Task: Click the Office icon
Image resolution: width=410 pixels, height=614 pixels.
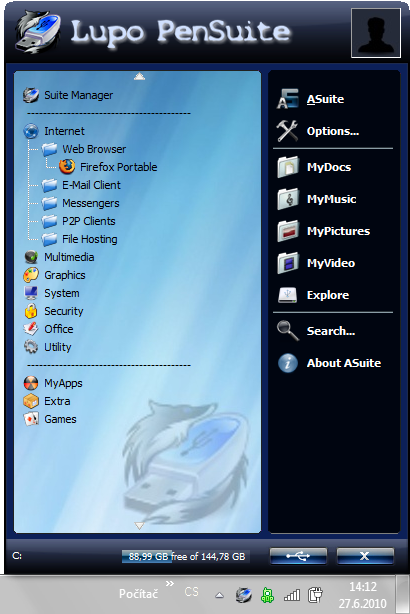Action: 31,329
